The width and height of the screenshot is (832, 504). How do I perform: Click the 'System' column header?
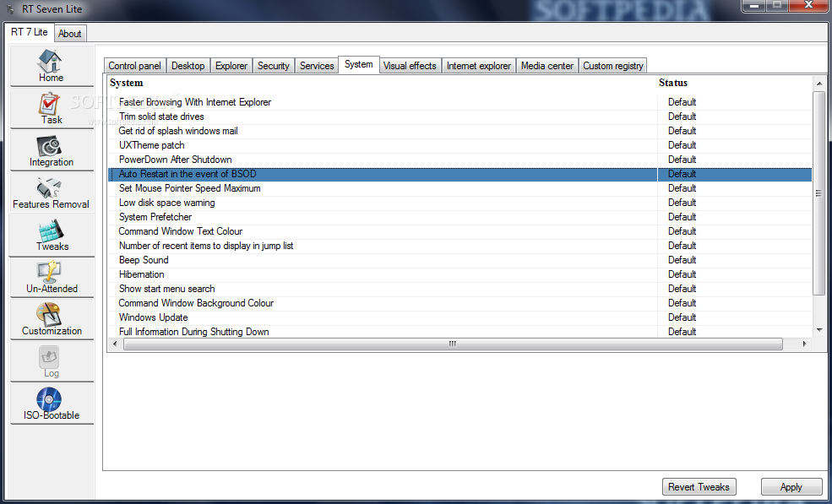coord(127,83)
